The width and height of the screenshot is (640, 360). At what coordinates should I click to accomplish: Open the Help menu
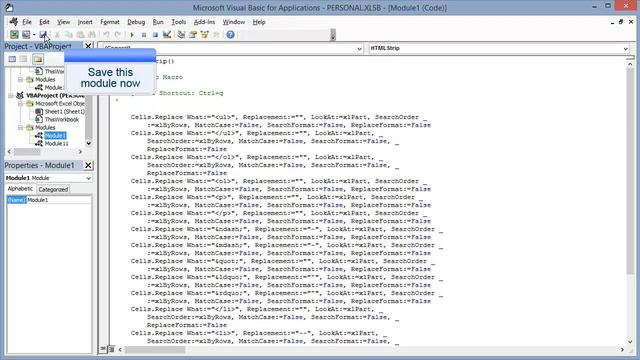[x=259, y=22]
